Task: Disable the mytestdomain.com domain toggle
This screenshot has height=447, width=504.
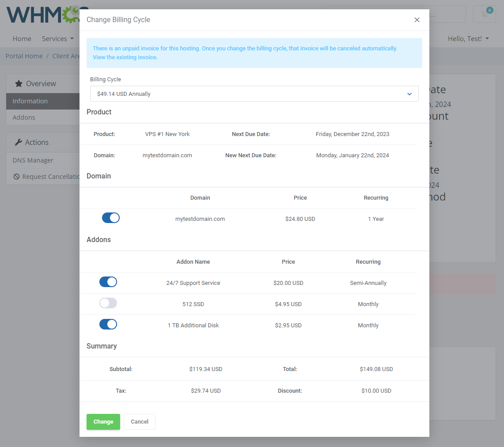Action: coord(110,218)
